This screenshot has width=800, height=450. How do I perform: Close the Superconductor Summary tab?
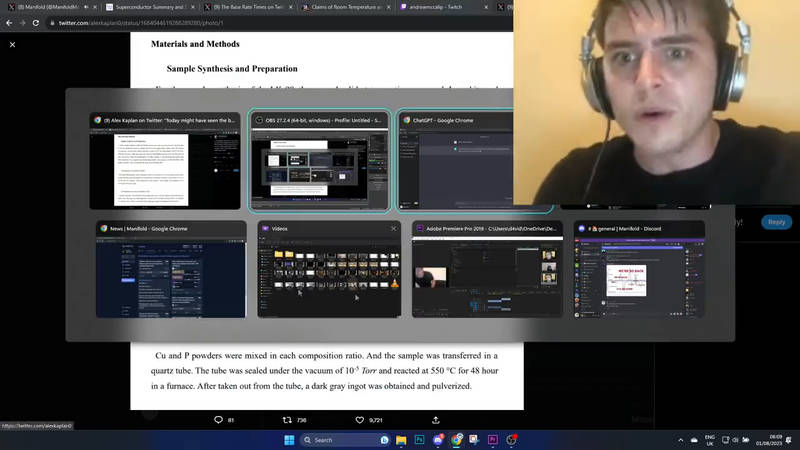[192, 7]
